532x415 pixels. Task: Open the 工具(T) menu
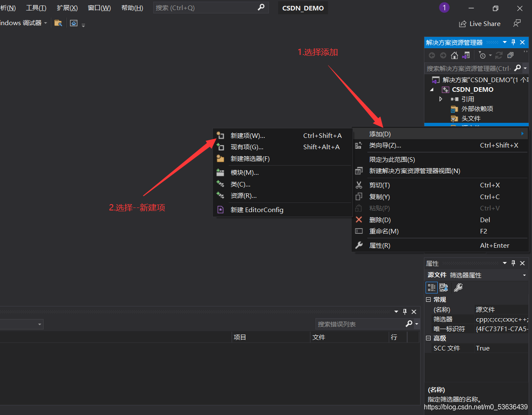click(x=36, y=8)
